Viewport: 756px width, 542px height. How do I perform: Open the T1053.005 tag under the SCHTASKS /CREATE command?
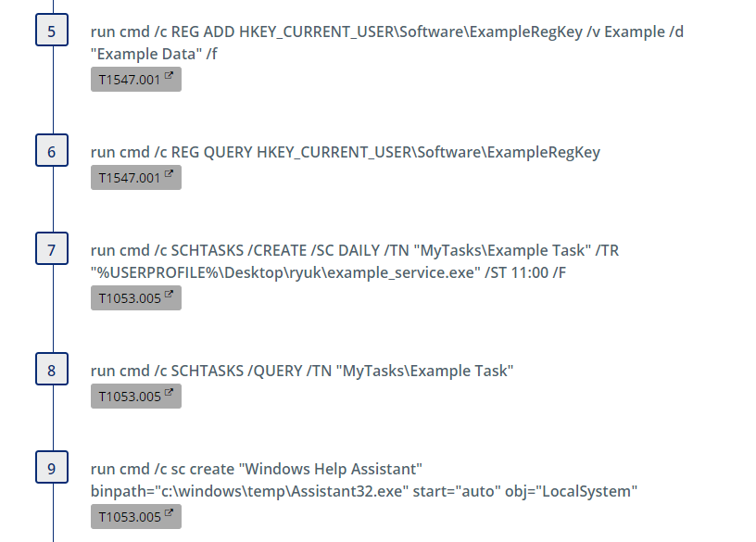(x=136, y=298)
